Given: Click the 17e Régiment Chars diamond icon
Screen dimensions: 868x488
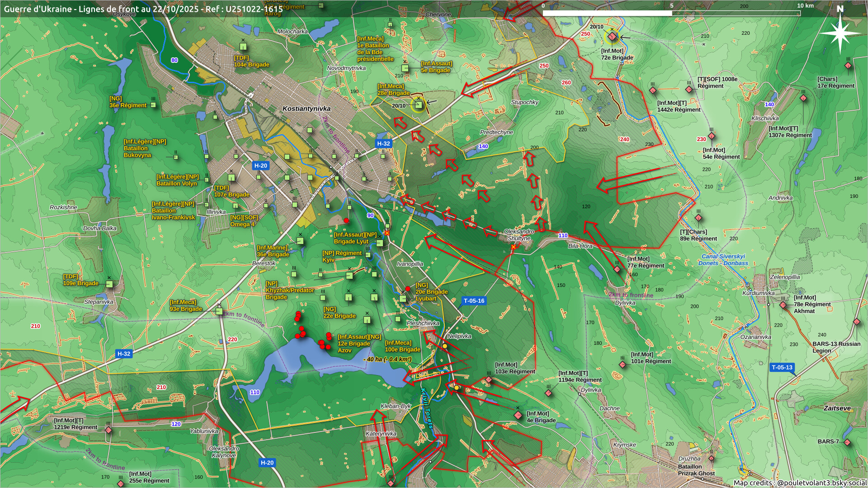Looking at the screenshot, I should click(x=848, y=66).
